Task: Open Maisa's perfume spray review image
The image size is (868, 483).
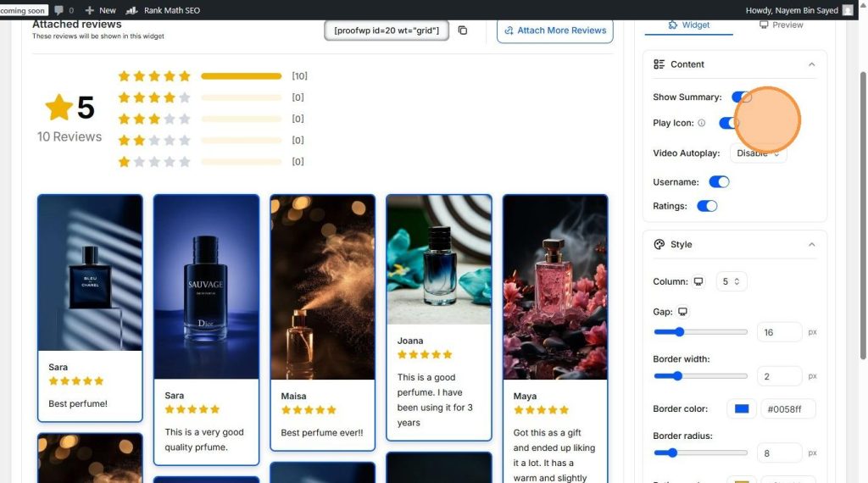Action: [323, 287]
